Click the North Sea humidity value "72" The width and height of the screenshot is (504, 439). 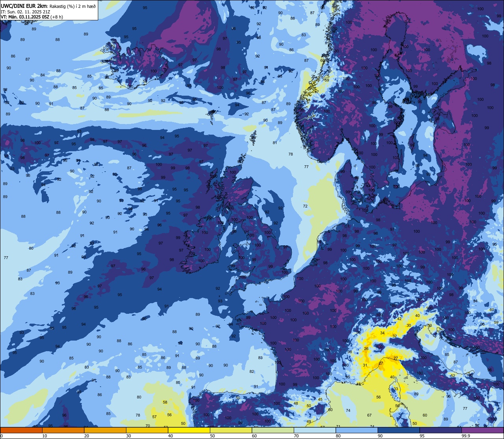(305, 206)
